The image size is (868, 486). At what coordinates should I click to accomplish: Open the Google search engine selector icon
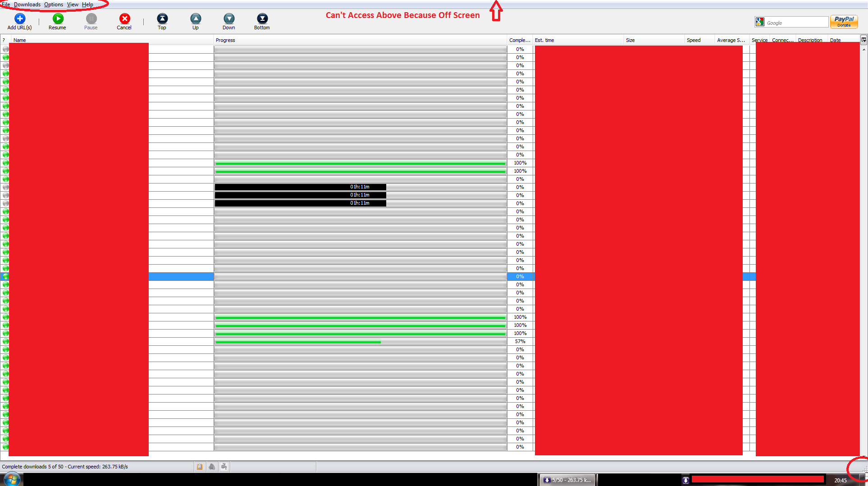[760, 22]
